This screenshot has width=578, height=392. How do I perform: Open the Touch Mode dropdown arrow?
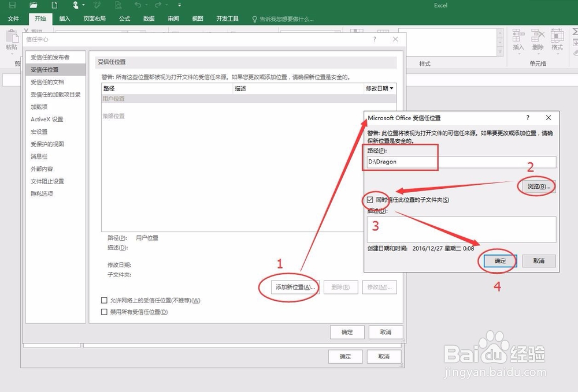83,5
